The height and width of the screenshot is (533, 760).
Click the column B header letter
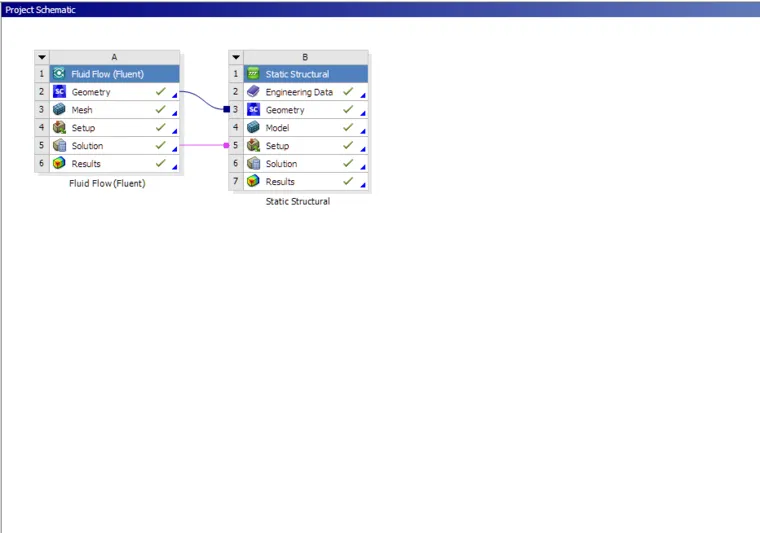305,57
